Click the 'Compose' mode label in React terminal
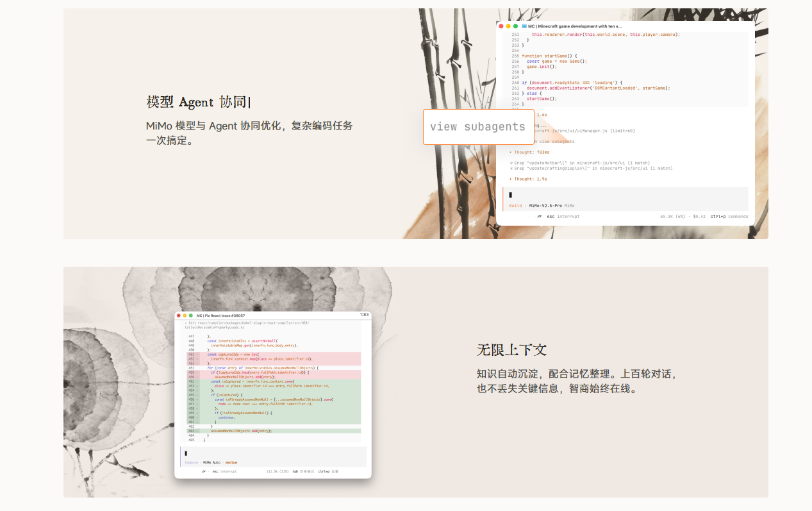Viewport: 812px width, 511px height. tap(192, 462)
